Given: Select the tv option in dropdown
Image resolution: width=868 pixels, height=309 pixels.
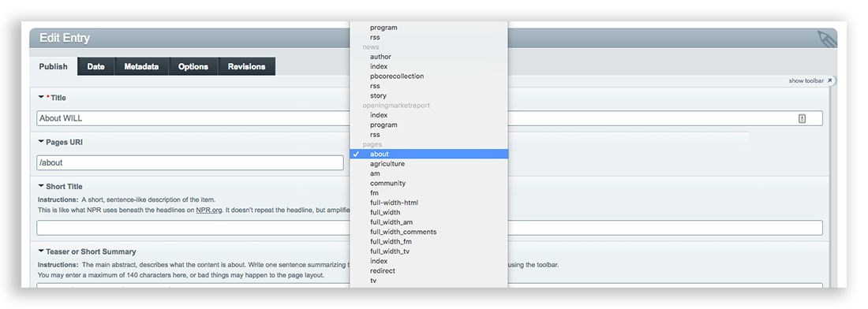Looking at the screenshot, I should pyautogui.click(x=429, y=281).
